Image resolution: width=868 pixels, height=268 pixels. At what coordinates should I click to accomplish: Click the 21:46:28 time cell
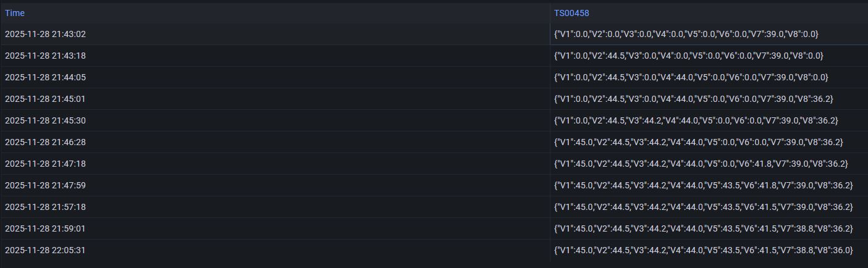[x=45, y=143]
